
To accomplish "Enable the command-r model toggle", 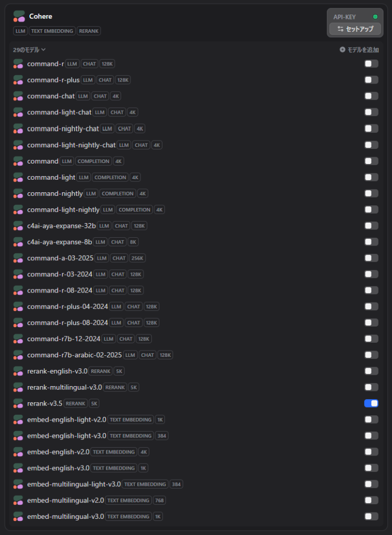I will click(x=371, y=63).
